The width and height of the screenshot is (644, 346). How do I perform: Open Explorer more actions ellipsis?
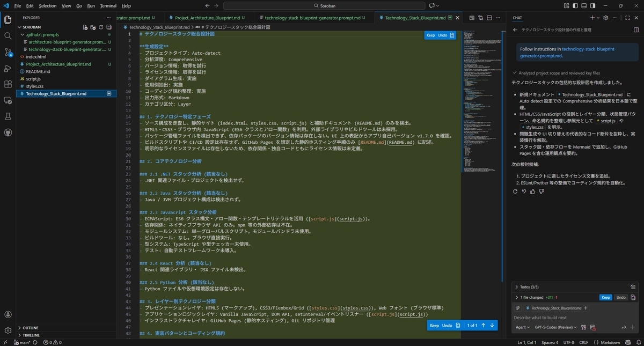click(109, 18)
